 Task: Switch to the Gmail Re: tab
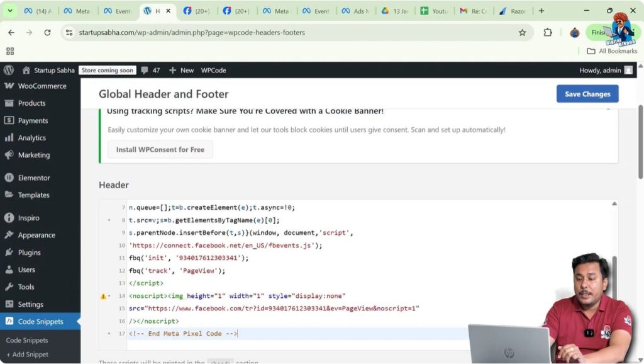click(474, 11)
